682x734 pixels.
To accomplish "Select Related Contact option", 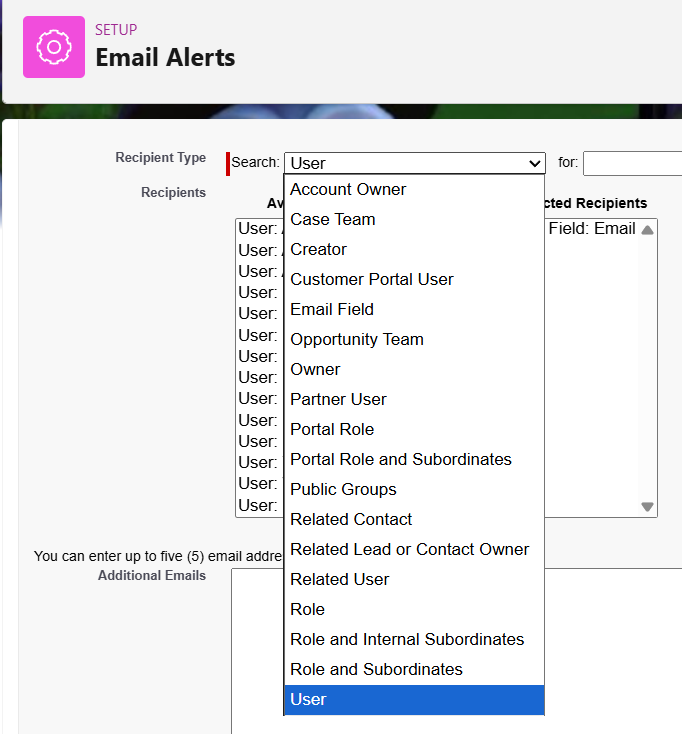I will [351, 519].
